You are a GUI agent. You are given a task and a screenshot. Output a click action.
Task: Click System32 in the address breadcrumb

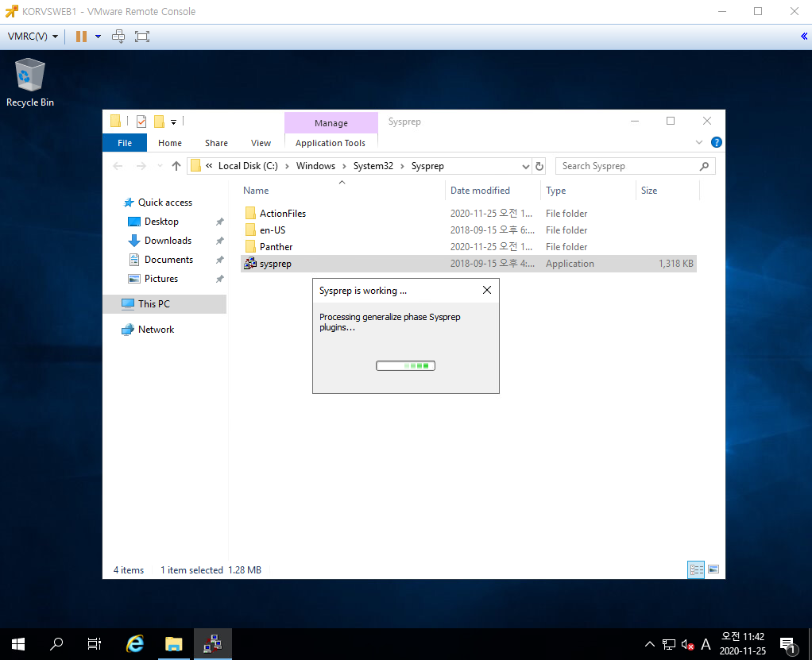pos(373,166)
